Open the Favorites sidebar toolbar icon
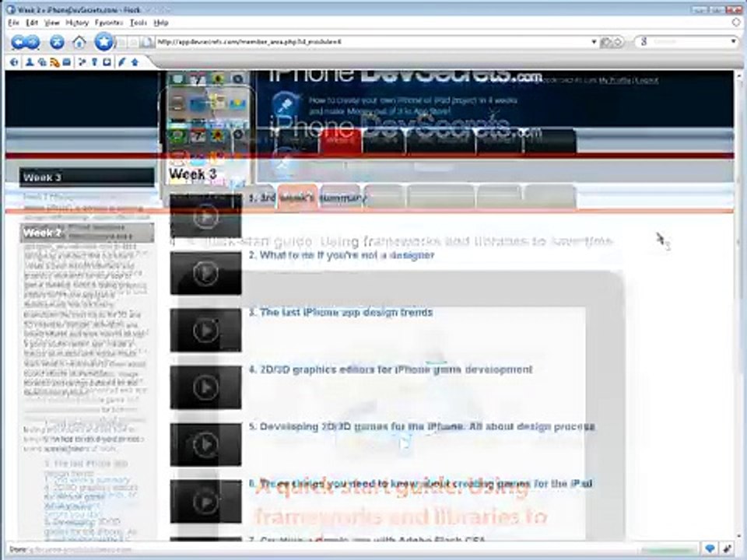The width and height of the screenshot is (747, 560). [x=82, y=62]
